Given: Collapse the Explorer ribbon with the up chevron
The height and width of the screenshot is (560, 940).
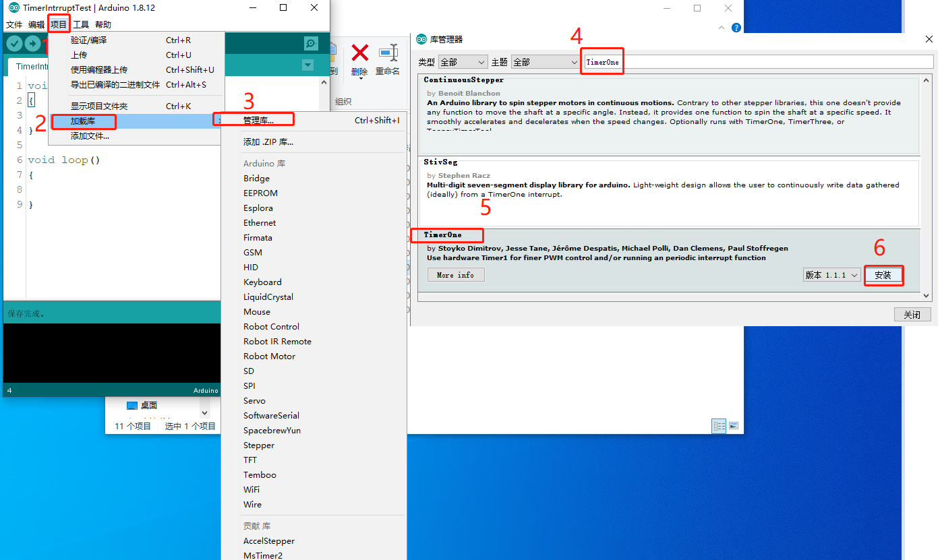Looking at the screenshot, I should click(722, 28).
